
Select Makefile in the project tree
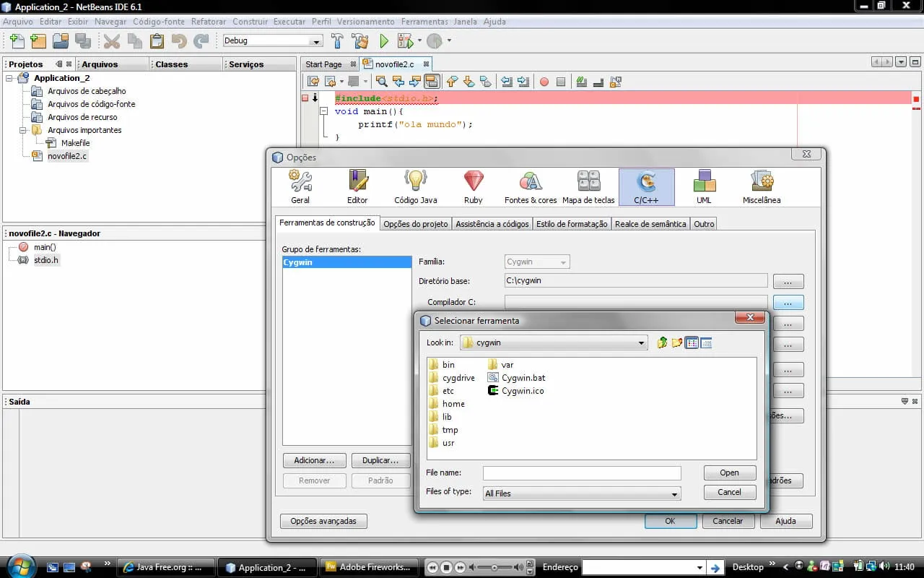pos(69,143)
